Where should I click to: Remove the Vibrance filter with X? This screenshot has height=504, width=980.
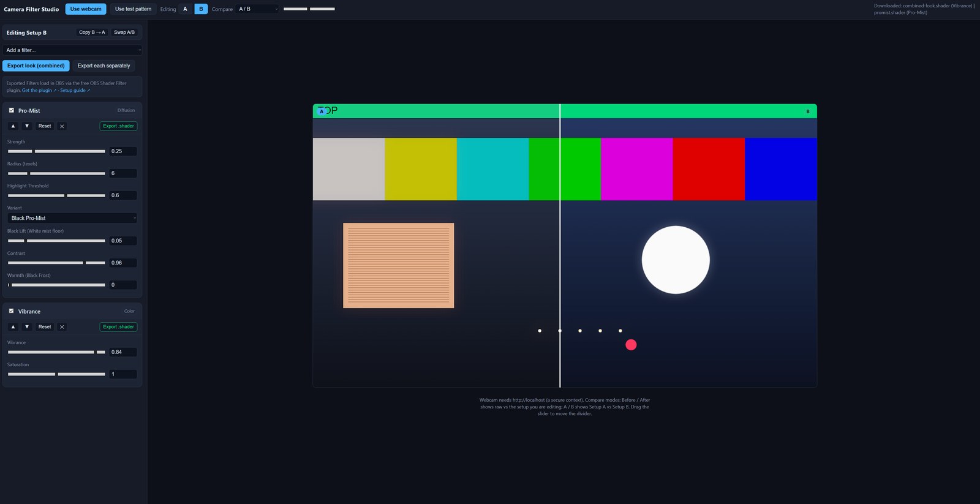pos(62,327)
